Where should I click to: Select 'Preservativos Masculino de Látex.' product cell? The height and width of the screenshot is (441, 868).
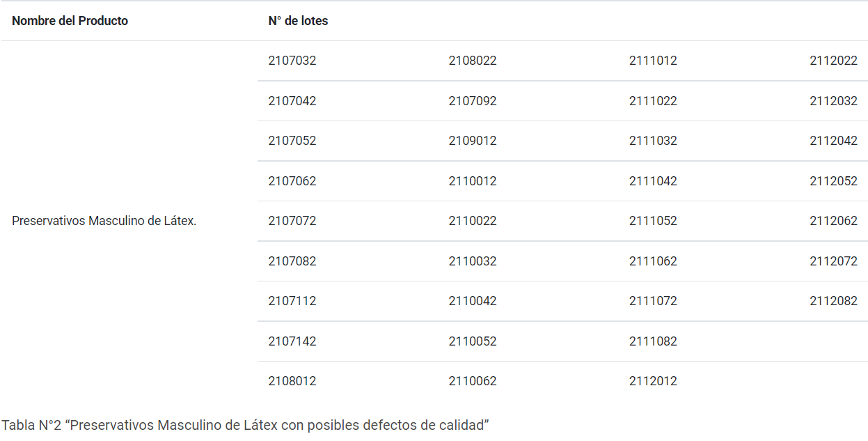coord(104,221)
